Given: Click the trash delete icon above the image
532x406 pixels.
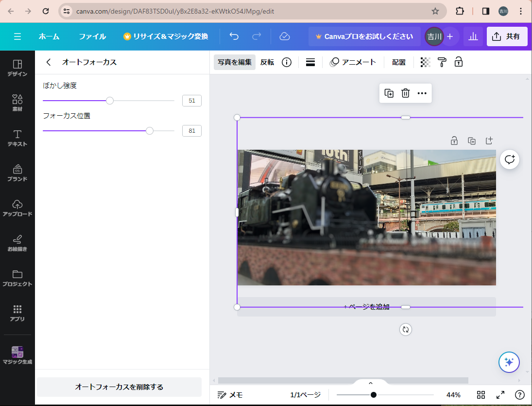Looking at the screenshot, I should click(x=405, y=93).
